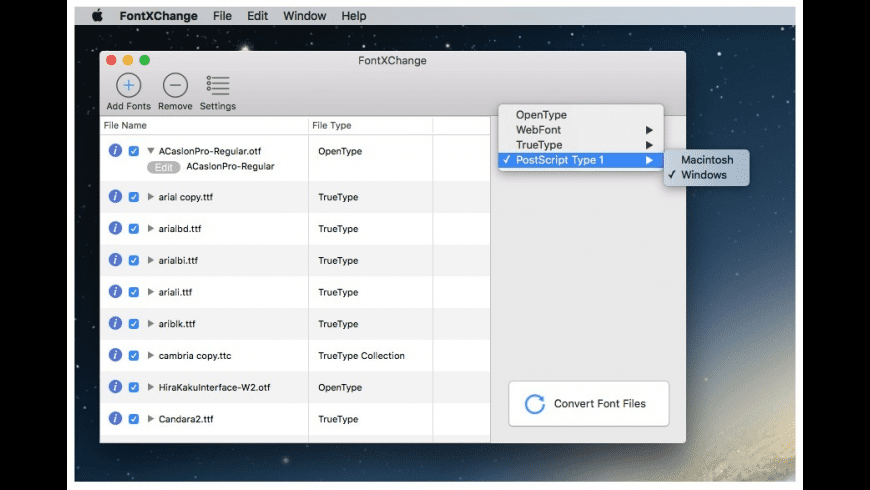Sort by the File Name column header
Screen dimensions: 870x490
coord(204,125)
